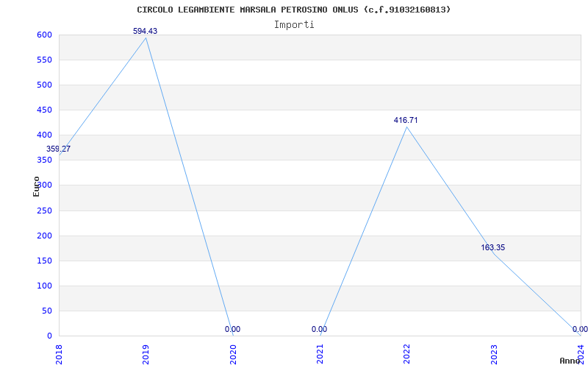The width and height of the screenshot is (588, 368).
Task: Click the 0 y-axis tick label
Action: pyautogui.click(x=49, y=336)
